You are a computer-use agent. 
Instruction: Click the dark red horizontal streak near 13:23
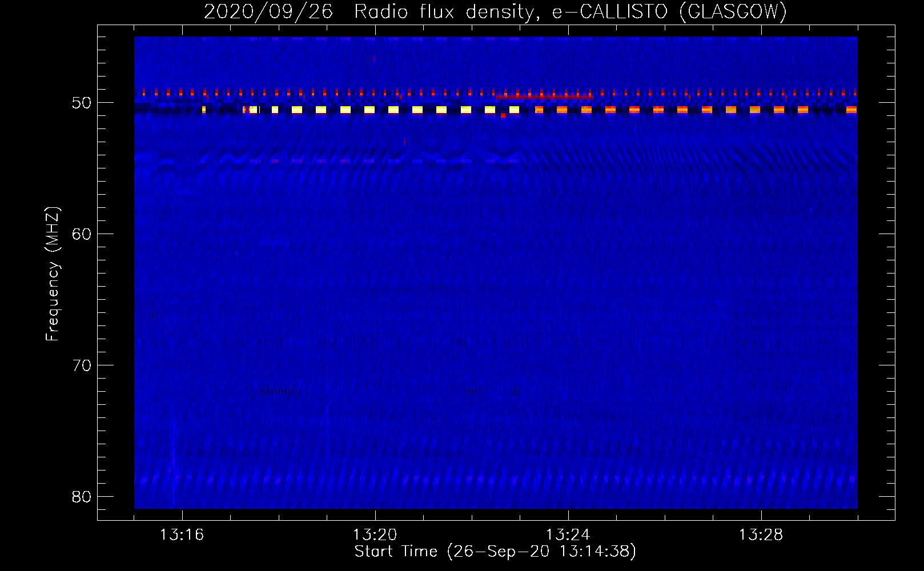(545, 97)
